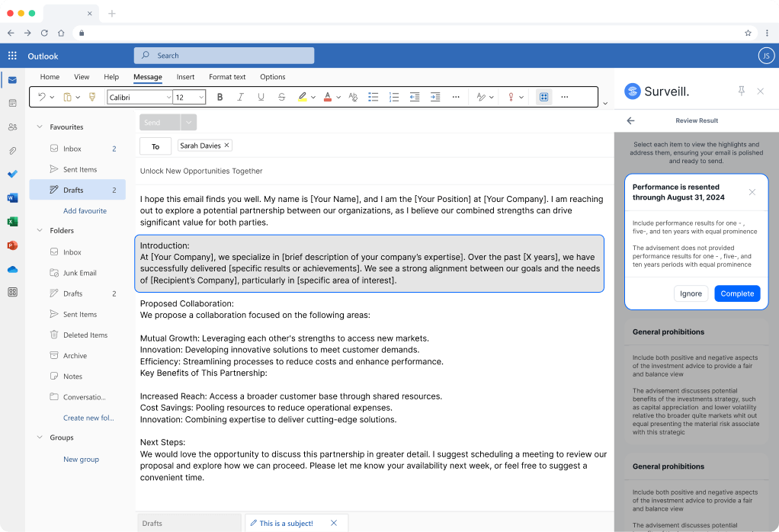779x532 pixels.
Task: Click the To recipients button
Action: click(x=155, y=146)
